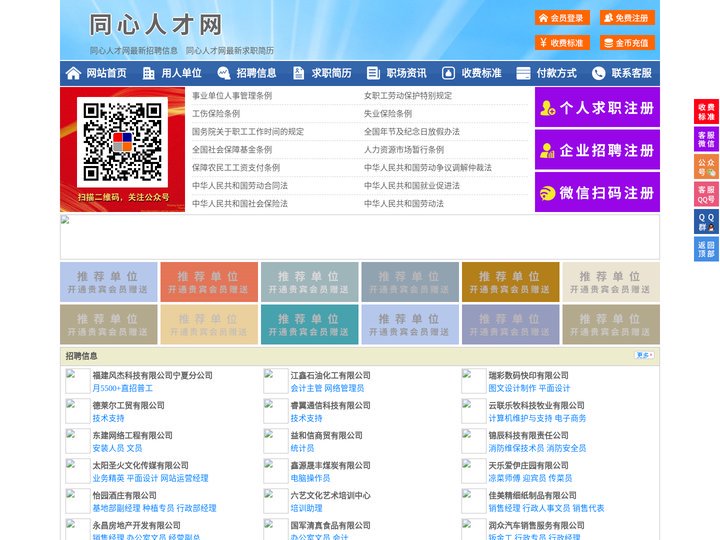The image size is (720, 540).
Task: Click the company logo of 瑞彩数码快印有限公司
Action: pyautogui.click(x=473, y=381)
